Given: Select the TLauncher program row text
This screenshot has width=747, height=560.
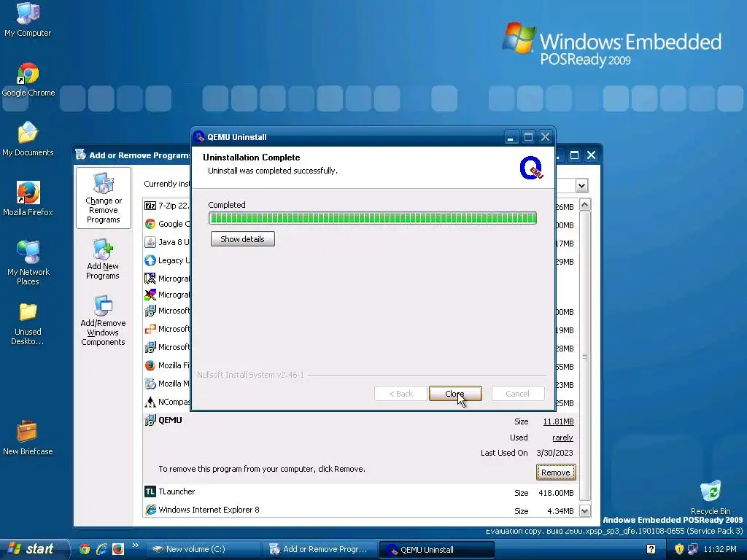Looking at the screenshot, I should (x=177, y=491).
